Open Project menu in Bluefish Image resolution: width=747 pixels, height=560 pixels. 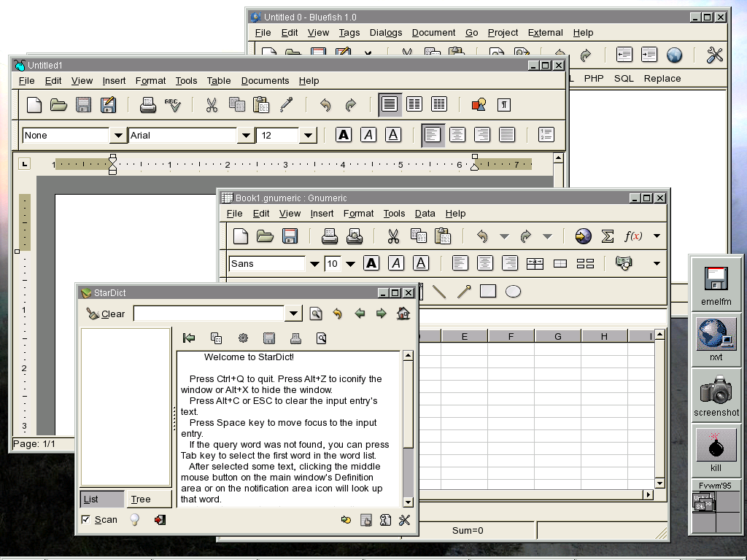tap(503, 32)
